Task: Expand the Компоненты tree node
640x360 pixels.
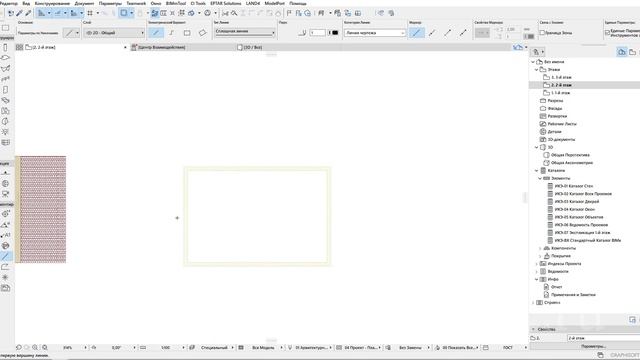Action: pyautogui.click(x=540, y=248)
